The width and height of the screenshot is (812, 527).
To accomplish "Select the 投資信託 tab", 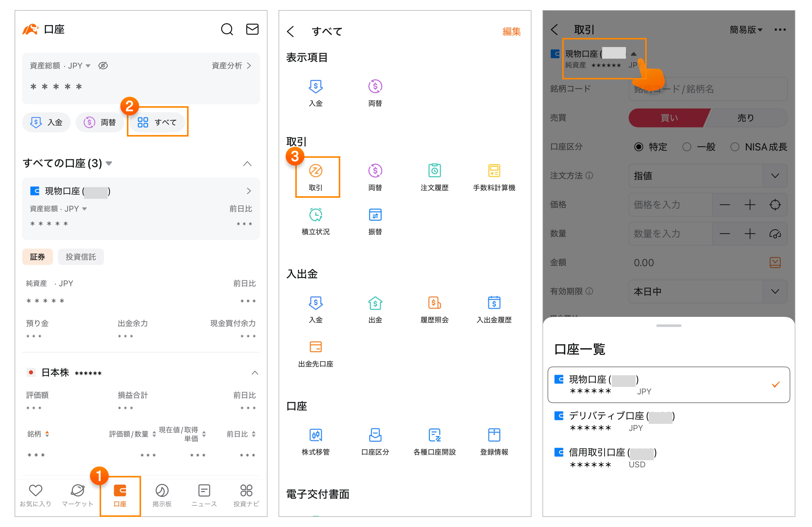I will [81, 257].
